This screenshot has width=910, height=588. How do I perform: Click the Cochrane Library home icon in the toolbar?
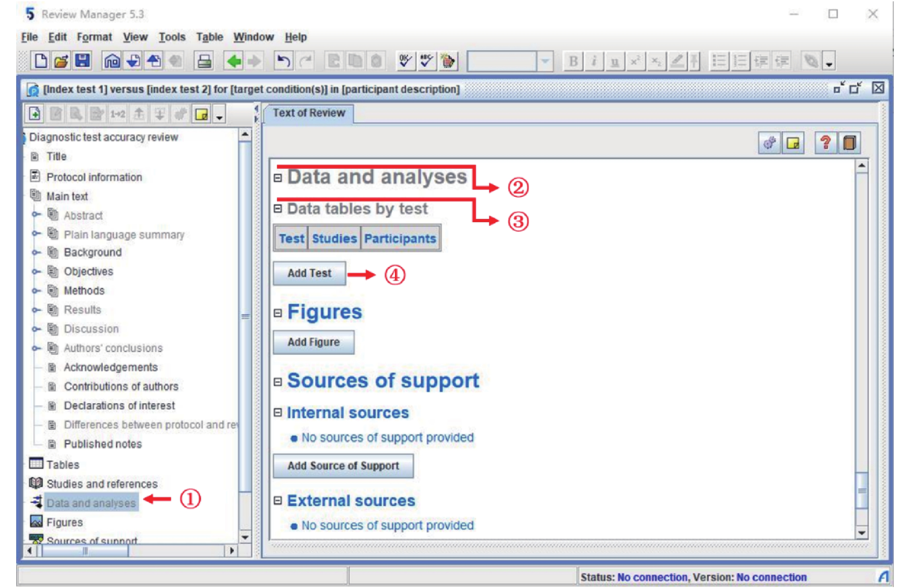(x=112, y=61)
